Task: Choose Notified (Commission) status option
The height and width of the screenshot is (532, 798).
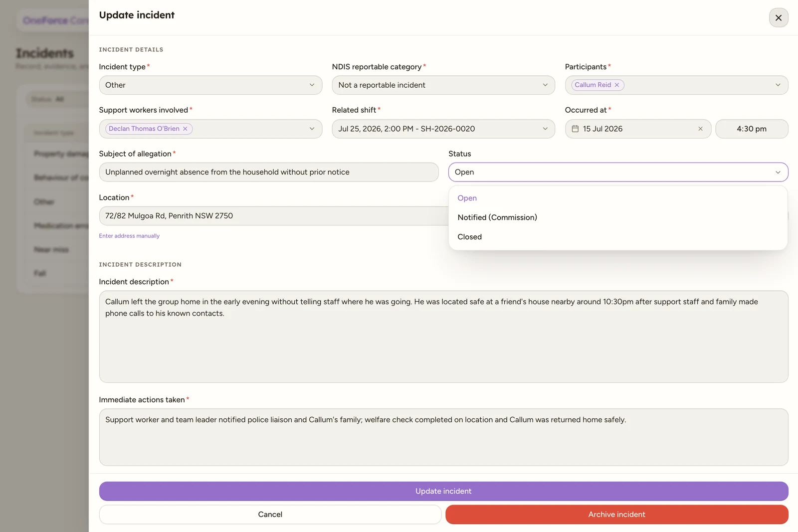Action: pos(618,217)
